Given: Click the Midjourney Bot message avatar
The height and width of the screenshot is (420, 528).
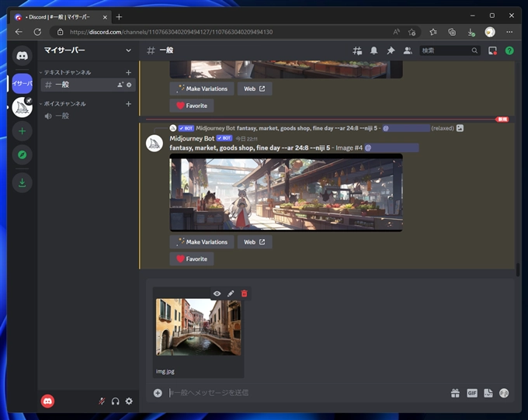Looking at the screenshot, I should click(155, 143).
